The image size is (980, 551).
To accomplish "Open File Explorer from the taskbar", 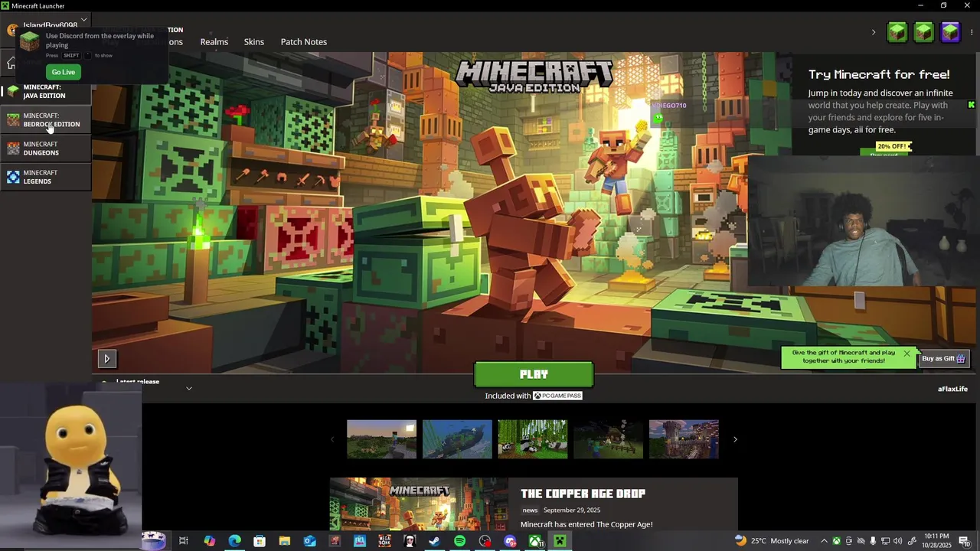I will 284,541.
